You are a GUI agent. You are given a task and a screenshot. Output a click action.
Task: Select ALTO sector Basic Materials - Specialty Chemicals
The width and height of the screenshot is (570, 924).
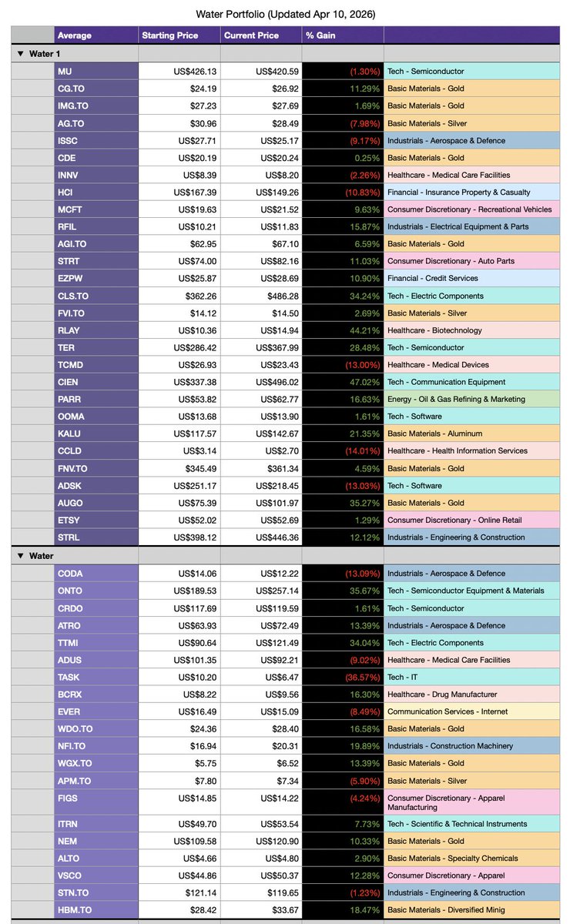pyautogui.click(x=471, y=859)
